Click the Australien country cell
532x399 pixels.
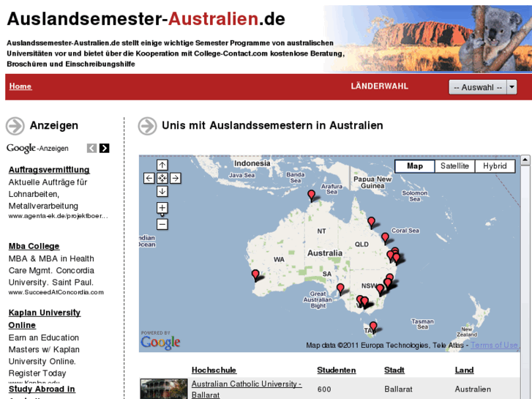point(473,389)
